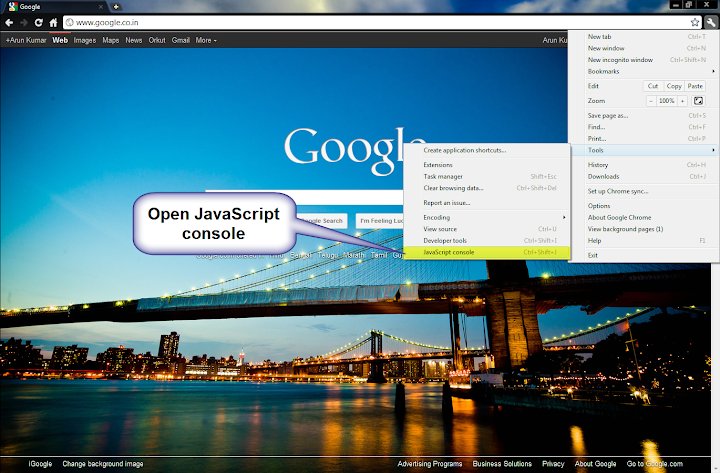Select Save page as...
The width and height of the screenshot is (720, 473).
[x=643, y=116]
